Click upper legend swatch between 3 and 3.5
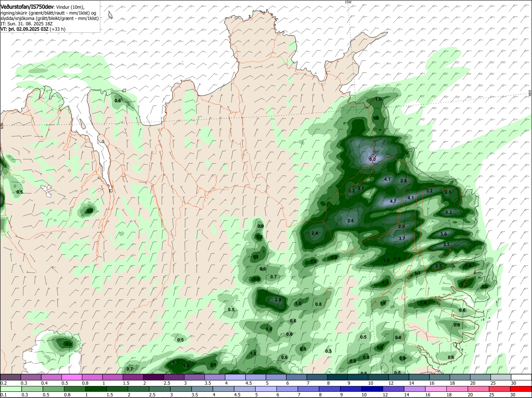Viewport: 532px width, 398px height. click(x=195, y=377)
